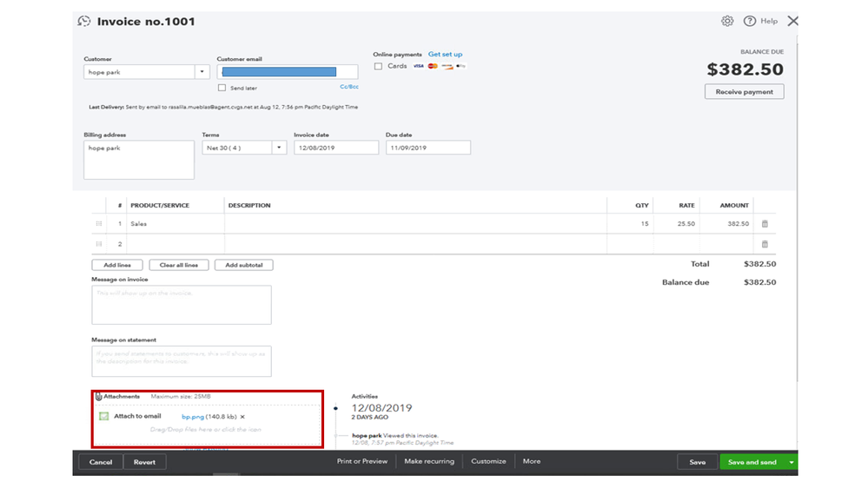
Task: Enable the Cards online payment checkbox
Action: coord(378,66)
